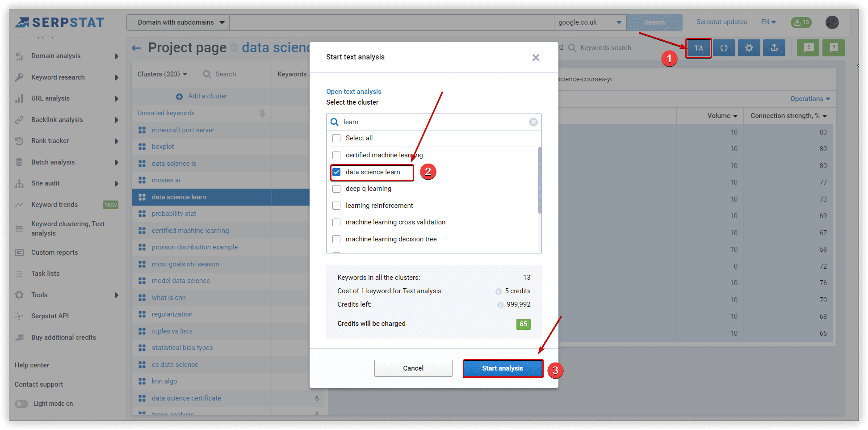Viewport: 868px width, 430px height.
Task: Open the Operations dropdown menu
Action: [x=810, y=99]
